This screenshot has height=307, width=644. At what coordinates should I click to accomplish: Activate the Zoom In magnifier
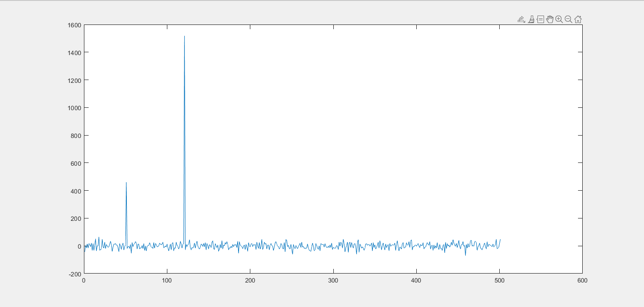point(559,19)
